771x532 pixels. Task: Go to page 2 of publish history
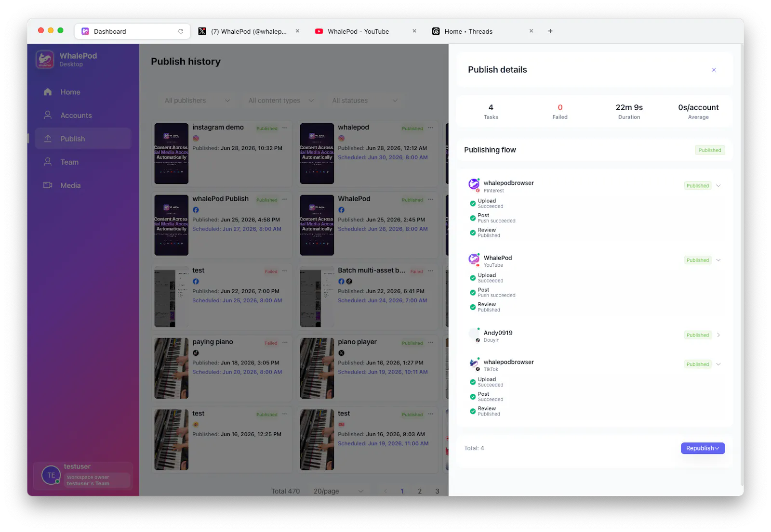[x=420, y=491]
